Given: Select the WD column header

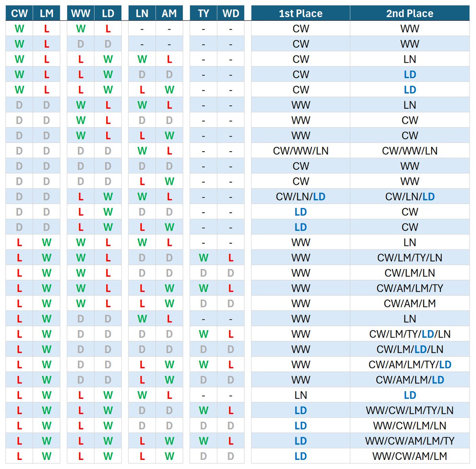Looking at the screenshot, I should click(231, 13).
